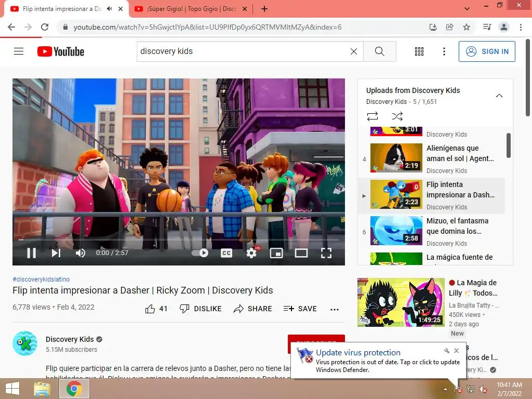Open File Explorer from taskbar
The image size is (532, 399).
pyautogui.click(x=42, y=389)
